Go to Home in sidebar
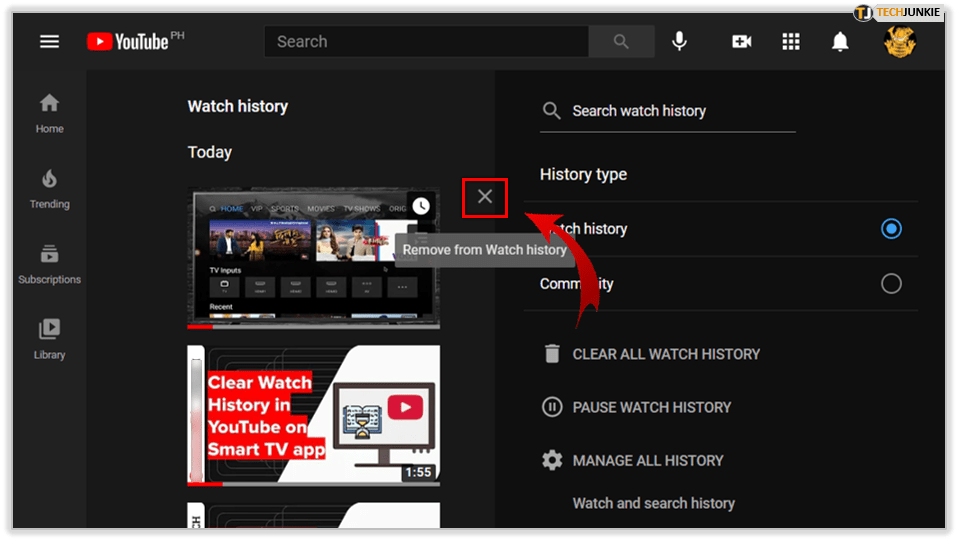Viewport: 958px width, 541px height. tap(49, 113)
